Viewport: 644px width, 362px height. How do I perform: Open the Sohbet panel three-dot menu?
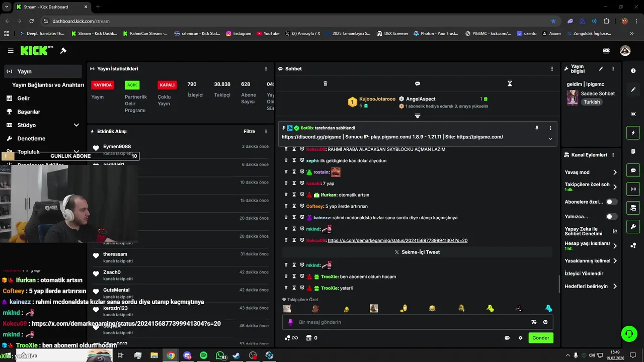552,69
